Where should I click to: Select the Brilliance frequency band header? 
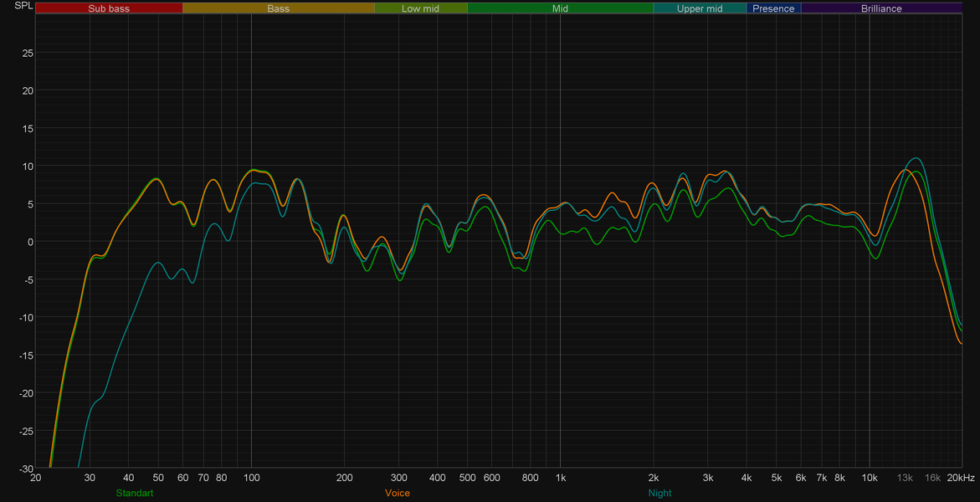pos(881,8)
